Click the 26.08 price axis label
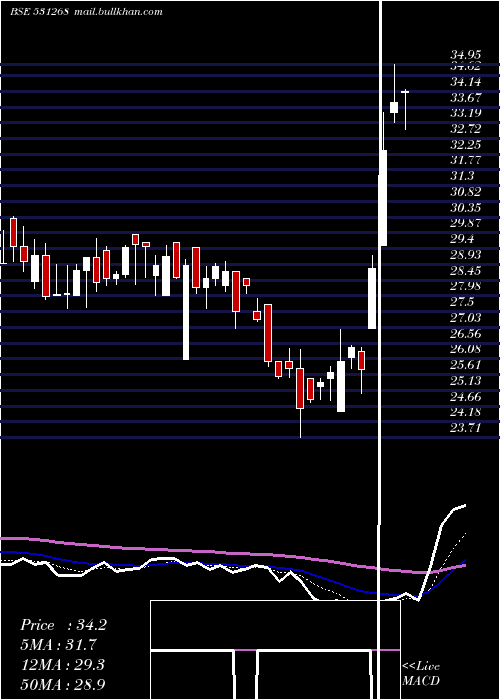Image resolution: width=500 pixels, height=700 pixels. (x=466, y=349)
